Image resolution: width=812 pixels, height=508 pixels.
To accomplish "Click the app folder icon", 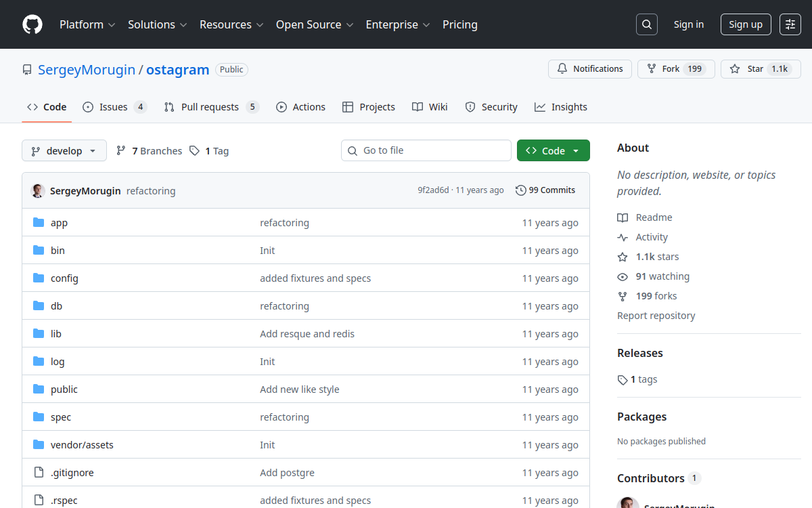I will tap(39, 223).
